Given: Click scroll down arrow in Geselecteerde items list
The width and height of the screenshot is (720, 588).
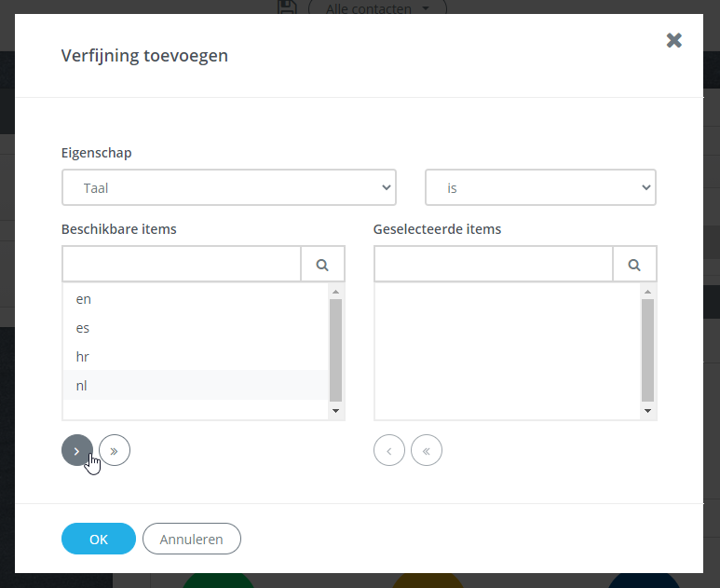Looking at the screenshot, I should pos(648,411).
